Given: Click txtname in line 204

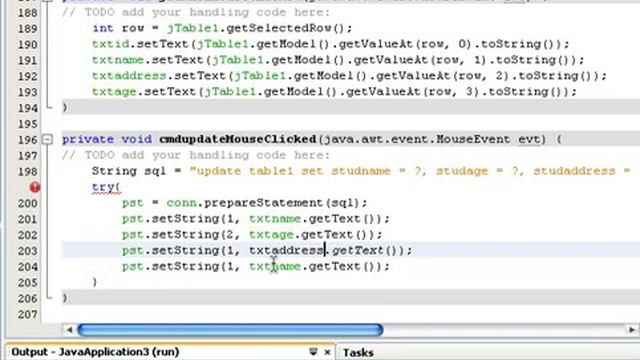Looking at the screenshot, I should 275,267.
